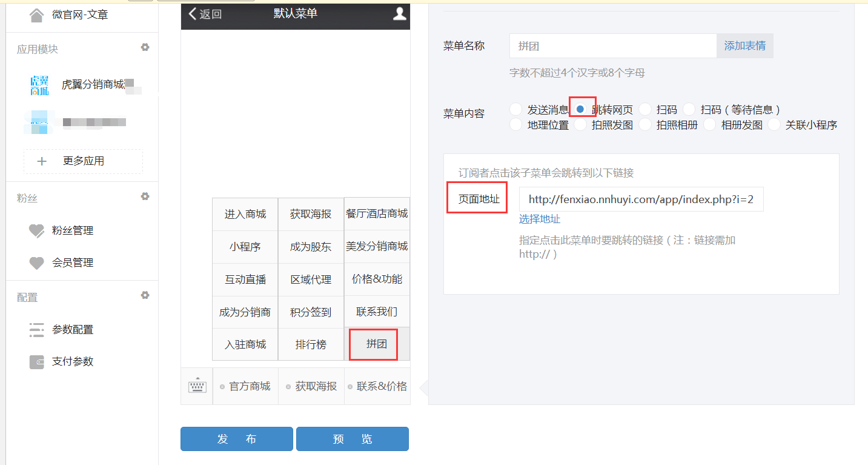868x465 pixels.
Task: Click the back chevron 返回 in phone preview
Action: coord(205,14)
